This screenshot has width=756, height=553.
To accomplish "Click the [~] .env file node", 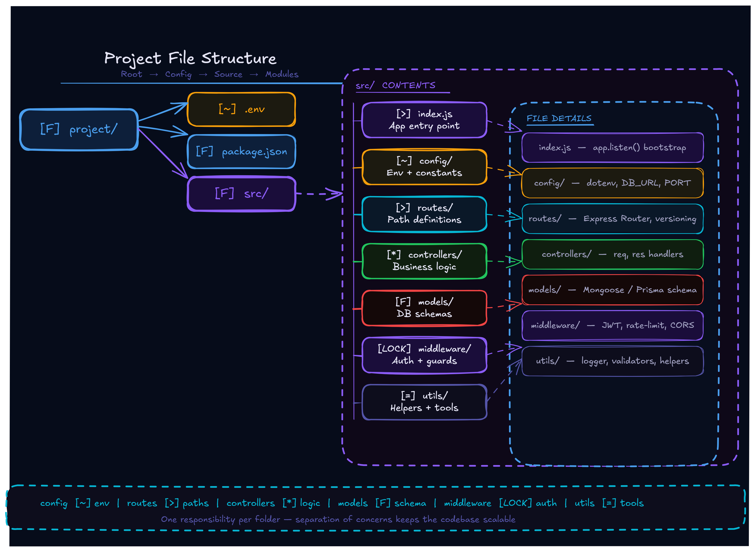I will coord(242,109).
